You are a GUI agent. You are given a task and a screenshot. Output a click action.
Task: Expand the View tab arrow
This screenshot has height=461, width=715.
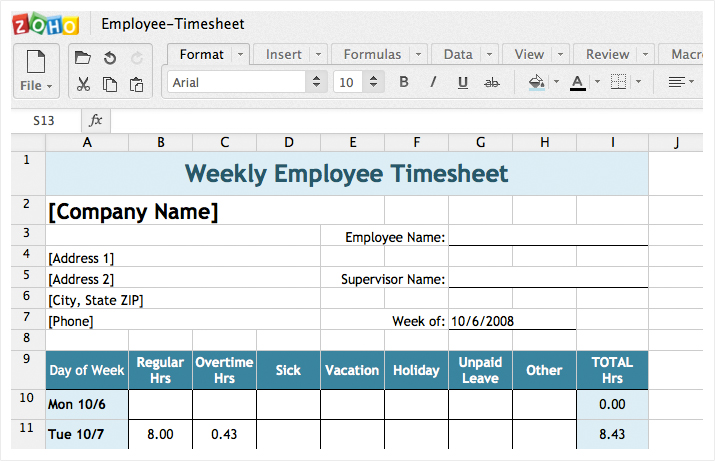click(x=560, y=54)
